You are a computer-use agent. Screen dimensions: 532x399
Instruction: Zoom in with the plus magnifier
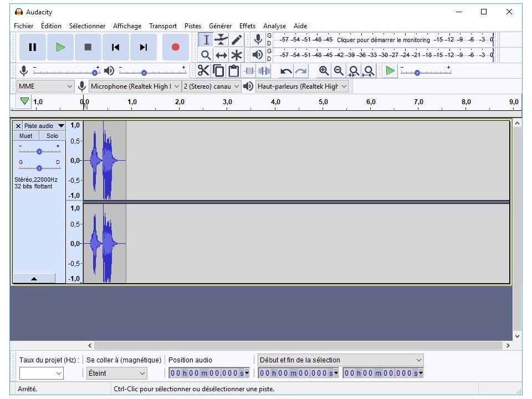point(324,70)
